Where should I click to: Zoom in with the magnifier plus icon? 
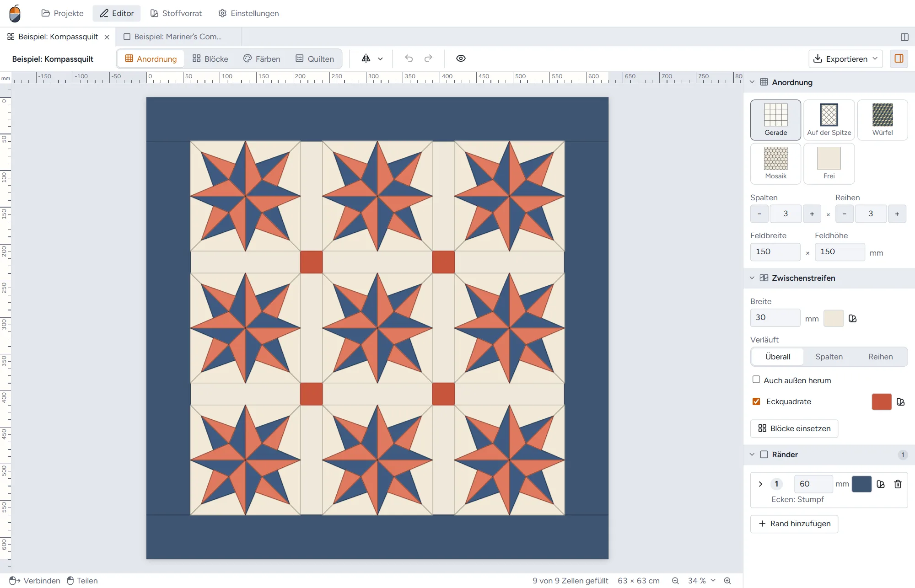(x=727, y=581)
